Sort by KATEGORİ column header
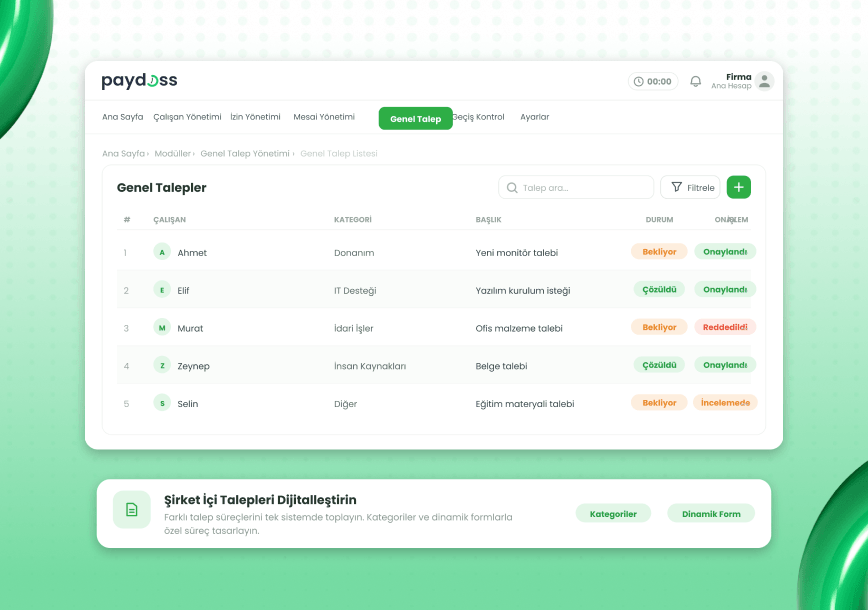The image size is (868, 610). (x=353, y=220)
